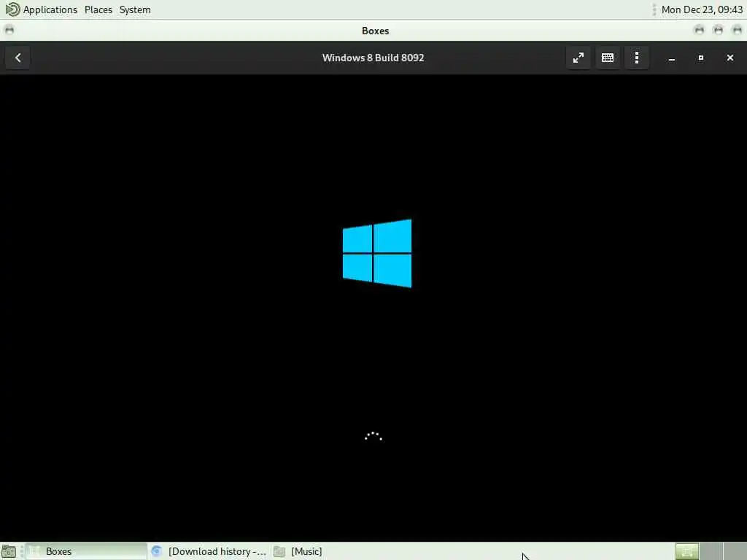Click the outer titlebar left window menu icon

pyautogui.click(x=9, y=31)
